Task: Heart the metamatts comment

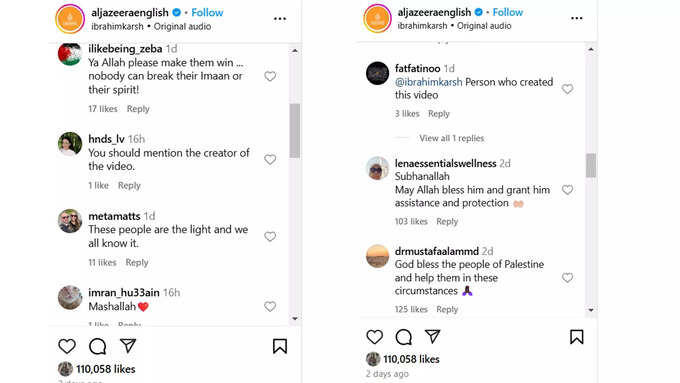Action: (270, 236)
